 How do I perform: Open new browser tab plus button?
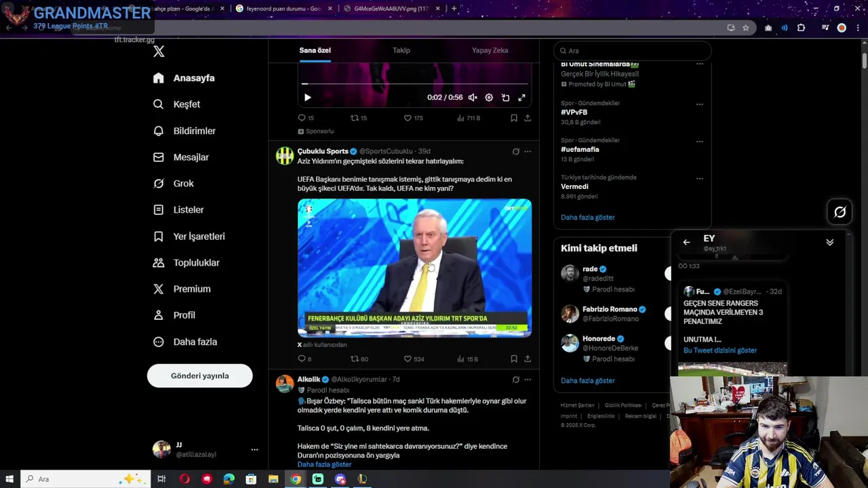(454, 9)
